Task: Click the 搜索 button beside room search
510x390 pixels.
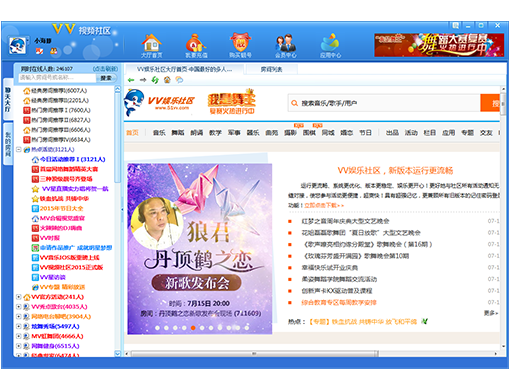Action: (106, 78)
